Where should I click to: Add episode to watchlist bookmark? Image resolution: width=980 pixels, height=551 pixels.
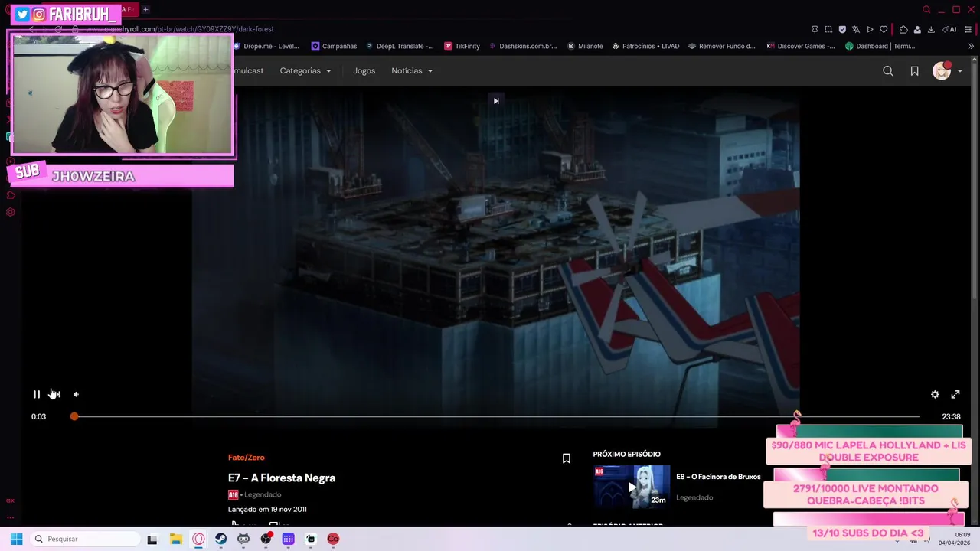tap(567, 458)
